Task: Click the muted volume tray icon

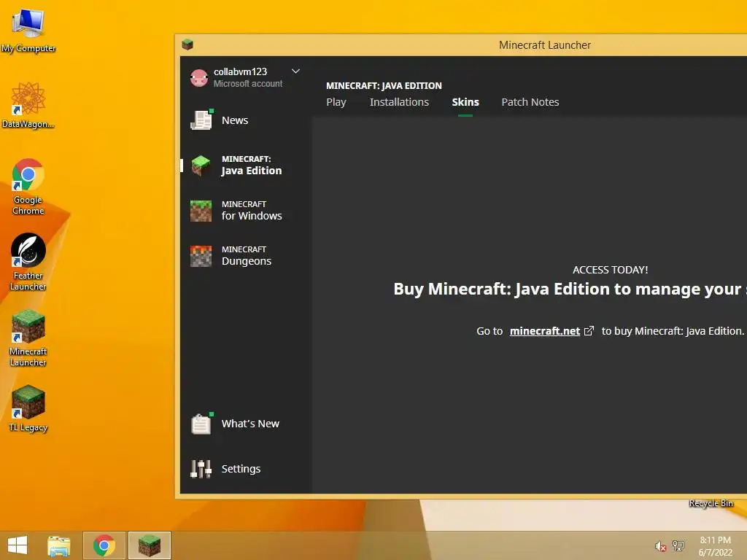Action: [x=660, y=546]
